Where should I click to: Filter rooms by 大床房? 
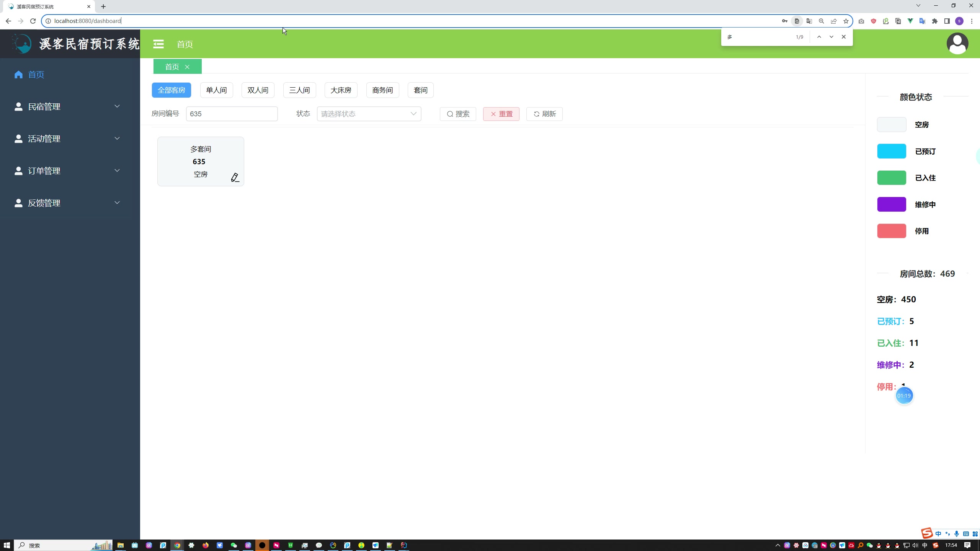341,90
